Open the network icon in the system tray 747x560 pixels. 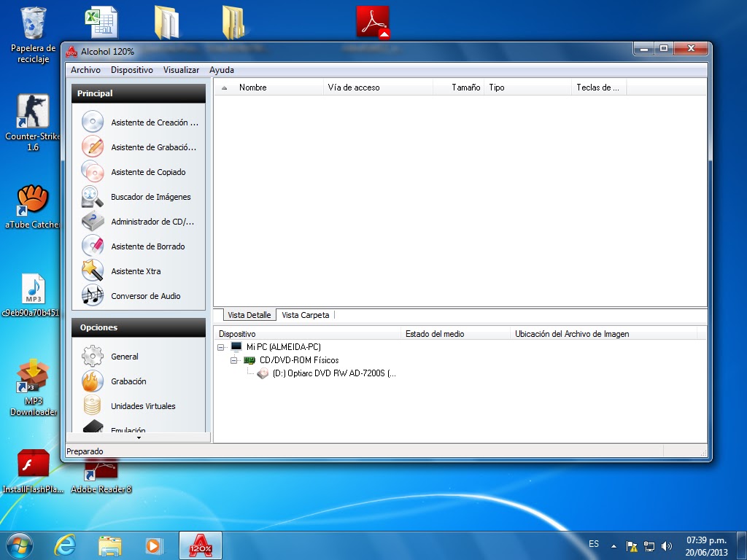coord(649,546)
